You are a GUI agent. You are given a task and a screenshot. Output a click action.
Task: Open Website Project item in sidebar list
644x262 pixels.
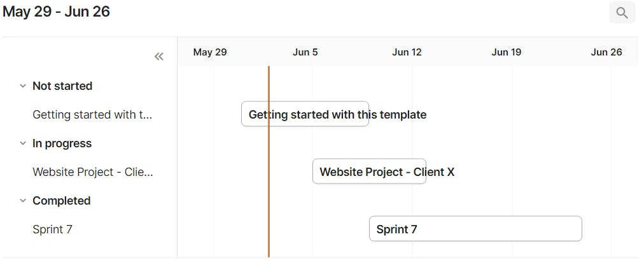(93, 172)
